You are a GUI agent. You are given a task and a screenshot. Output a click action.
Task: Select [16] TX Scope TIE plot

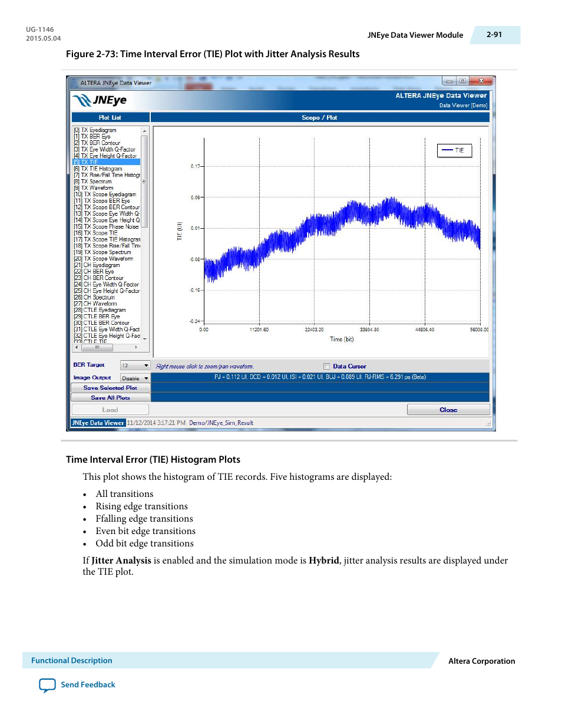pos(95,233)
